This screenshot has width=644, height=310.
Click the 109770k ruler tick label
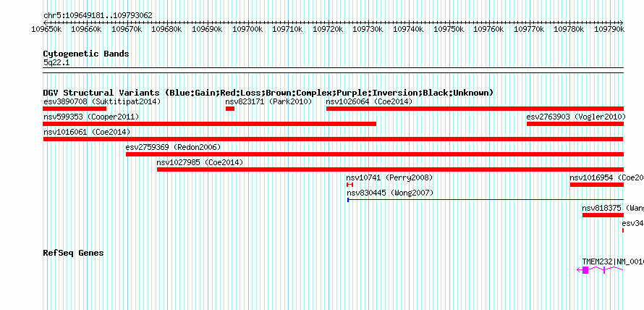tap(530, 29)
